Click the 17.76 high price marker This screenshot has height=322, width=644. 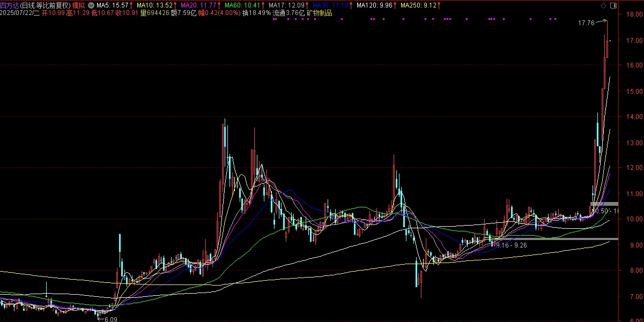(x=587, y=23)
